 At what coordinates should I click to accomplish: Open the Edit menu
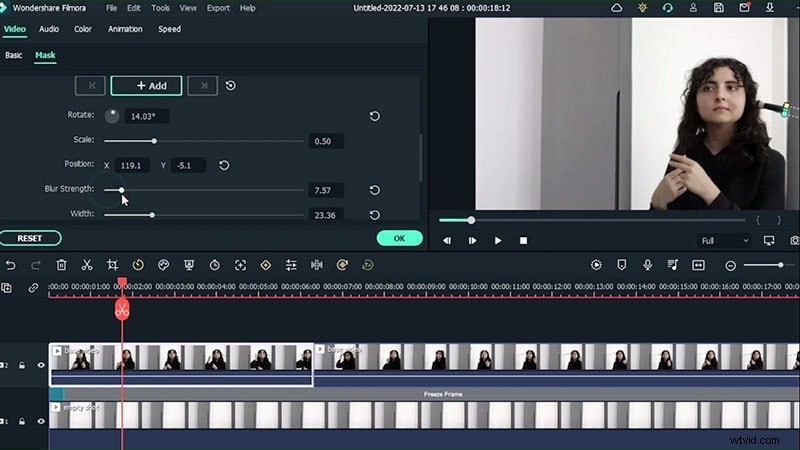tap(134, 8)
